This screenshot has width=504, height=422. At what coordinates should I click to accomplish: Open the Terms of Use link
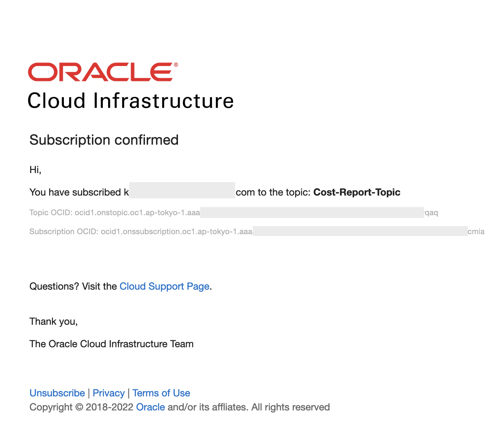[161, 393]
